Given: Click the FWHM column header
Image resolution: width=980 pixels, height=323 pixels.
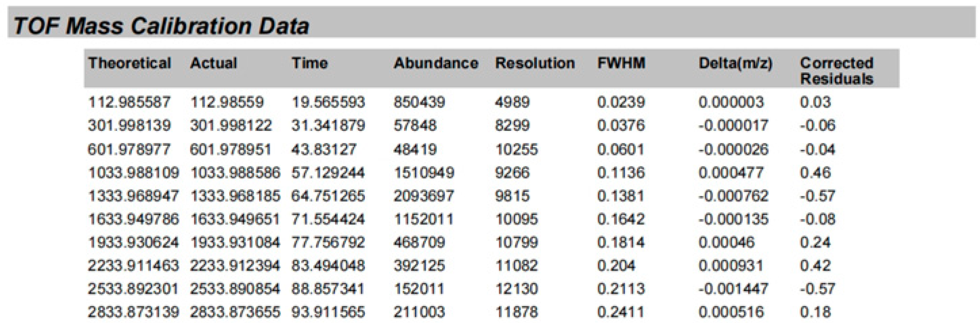Looking at the screenshot, I should click(621, 63).
